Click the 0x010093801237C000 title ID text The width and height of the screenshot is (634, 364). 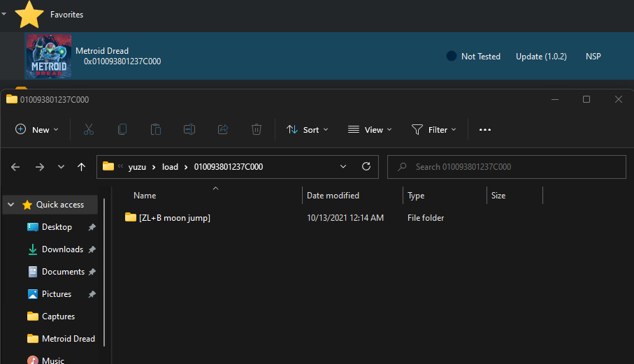click(x=122, y=61)
